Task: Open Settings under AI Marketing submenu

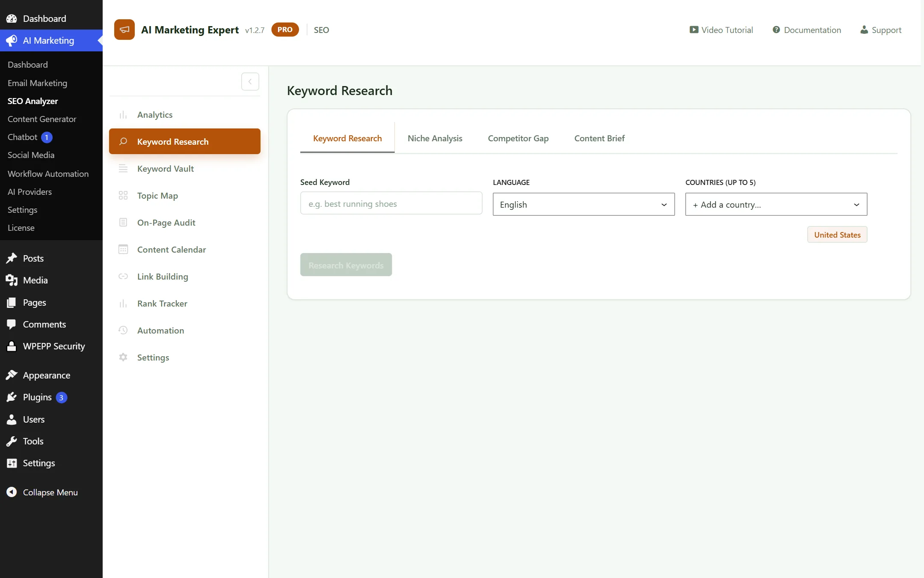Action: click(x=22, y=210)
